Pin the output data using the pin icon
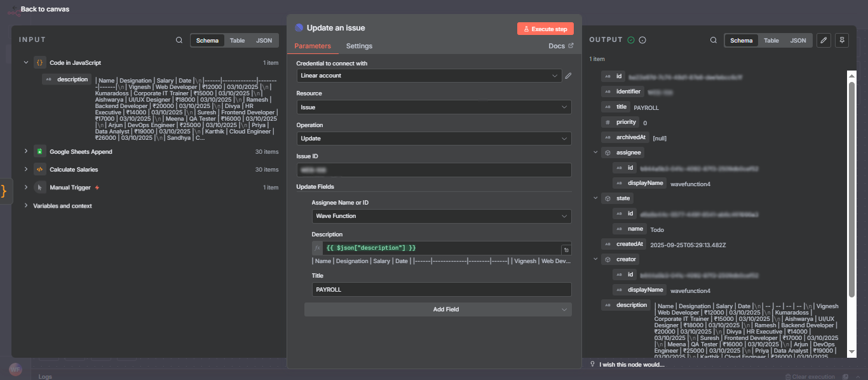The height and width of the screenshot is (380, 868). coord(841,39)
